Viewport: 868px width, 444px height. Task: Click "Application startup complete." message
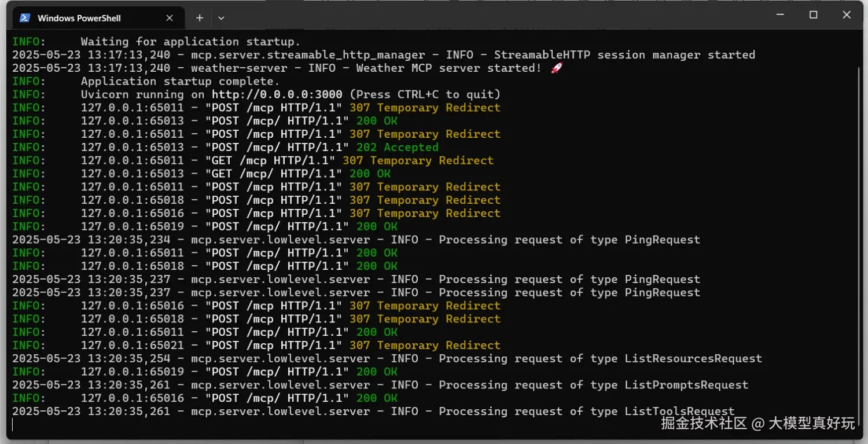tap(180, 81)
